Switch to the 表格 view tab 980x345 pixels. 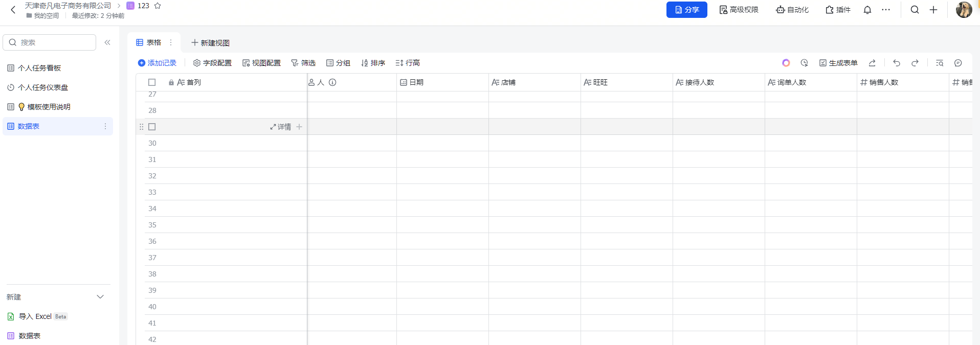tap(149, 42)
